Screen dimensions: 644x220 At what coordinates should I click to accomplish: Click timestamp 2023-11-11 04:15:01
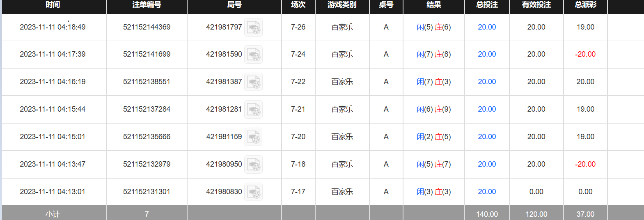(53, 137)
